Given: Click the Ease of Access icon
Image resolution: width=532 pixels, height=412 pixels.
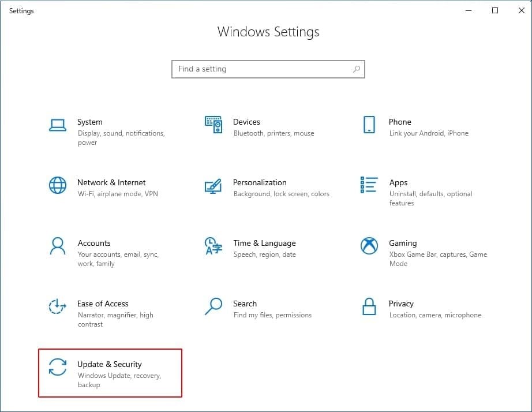Looking at the screenshot, I should (x=58, y=306).
